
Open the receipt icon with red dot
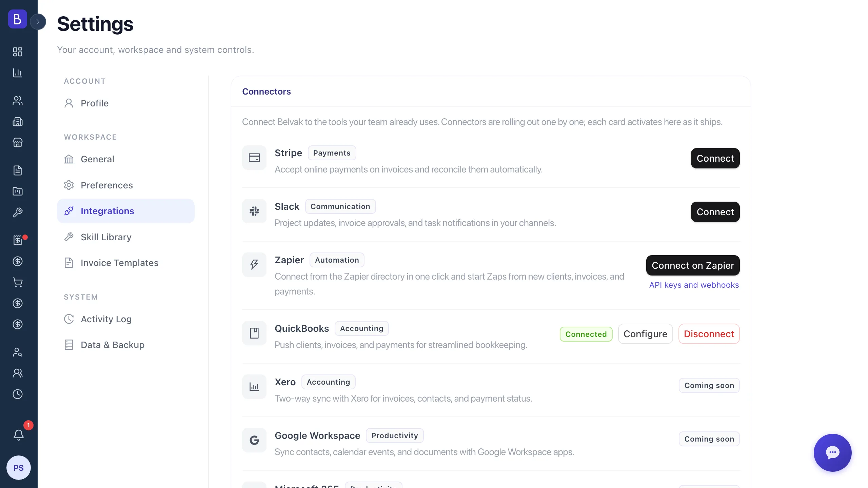point(18,240)
